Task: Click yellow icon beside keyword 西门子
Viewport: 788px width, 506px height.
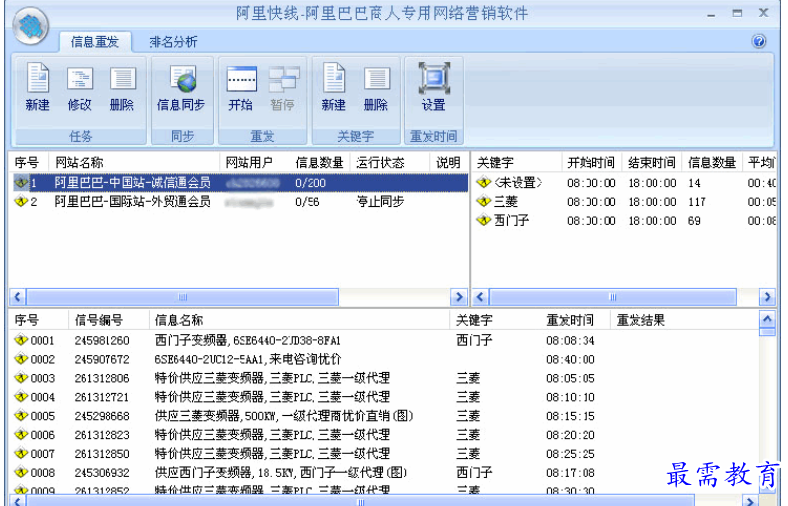Action: click(483, 220)
